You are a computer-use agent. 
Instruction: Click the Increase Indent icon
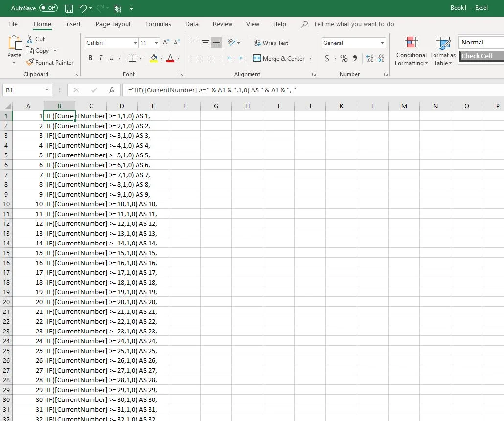coord(242,59)
